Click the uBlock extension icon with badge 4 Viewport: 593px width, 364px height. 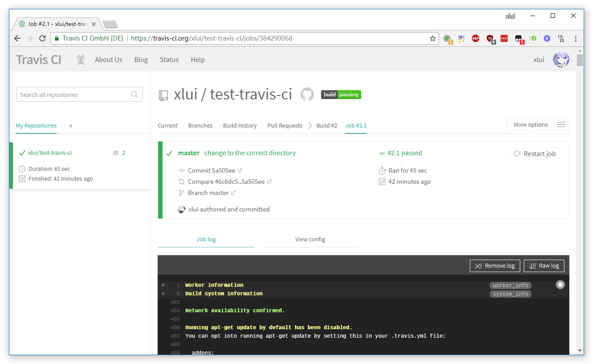click(490, 39)
